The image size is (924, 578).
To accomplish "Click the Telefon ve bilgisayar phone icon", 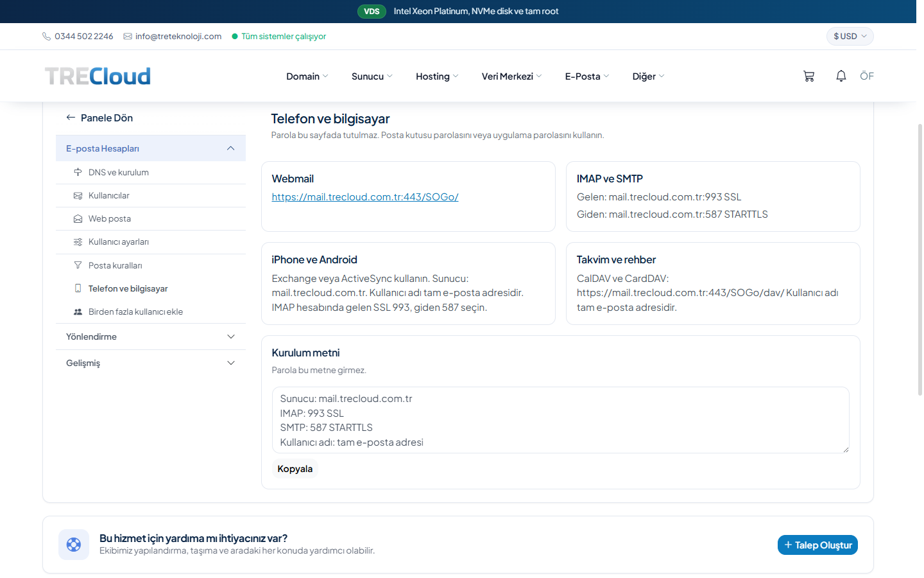I will (78, 288).
